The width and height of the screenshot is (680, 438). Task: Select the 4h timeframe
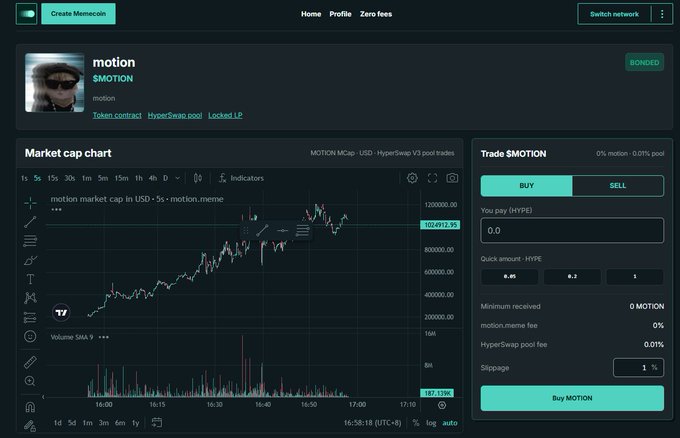[153, 178]
